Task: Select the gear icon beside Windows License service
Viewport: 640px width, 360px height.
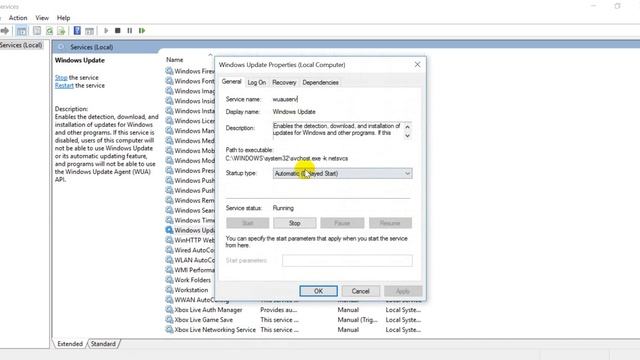Action: (169, 120)
